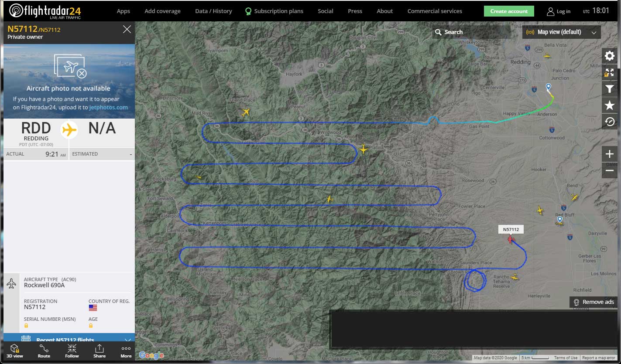Screen dimensions: 621x364
Task: Open the Map view (default) dropdown
Action: [x=562, y=32]
